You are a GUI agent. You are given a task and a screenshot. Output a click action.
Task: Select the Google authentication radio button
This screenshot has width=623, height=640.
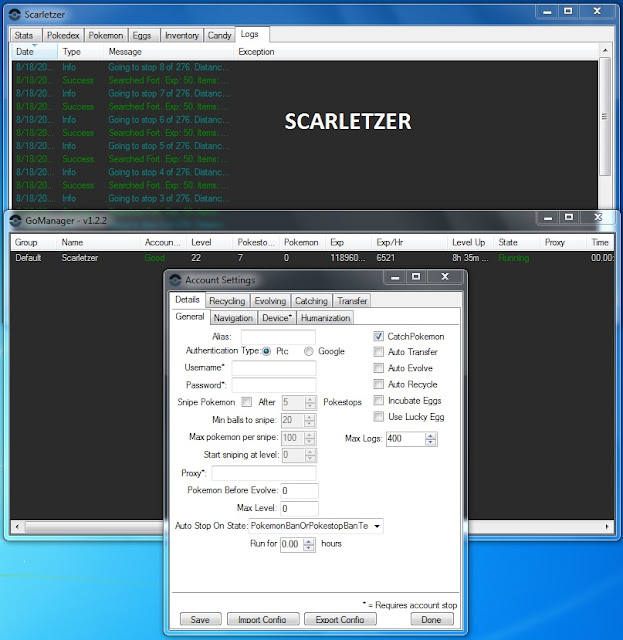coord(309,351)
